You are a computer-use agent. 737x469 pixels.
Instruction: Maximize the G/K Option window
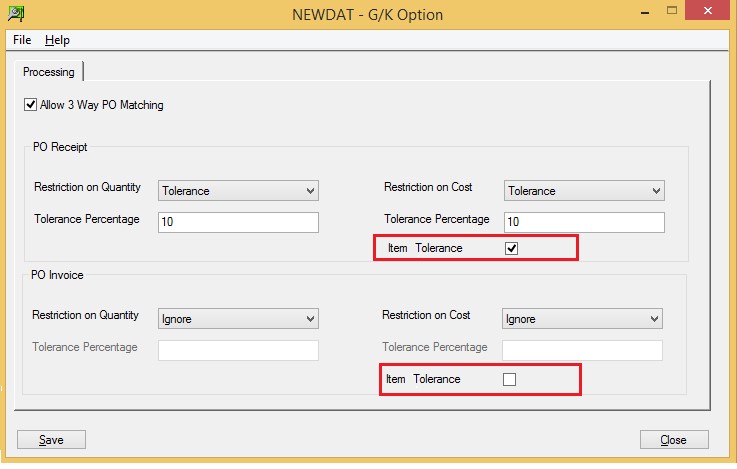click(x=672, y=11)
